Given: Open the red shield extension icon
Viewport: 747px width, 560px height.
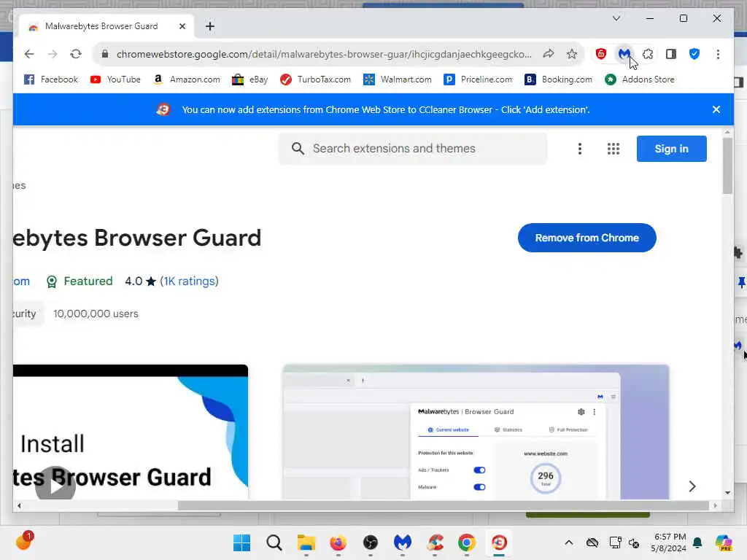Looking at the screenshot, I should (601, 54).
